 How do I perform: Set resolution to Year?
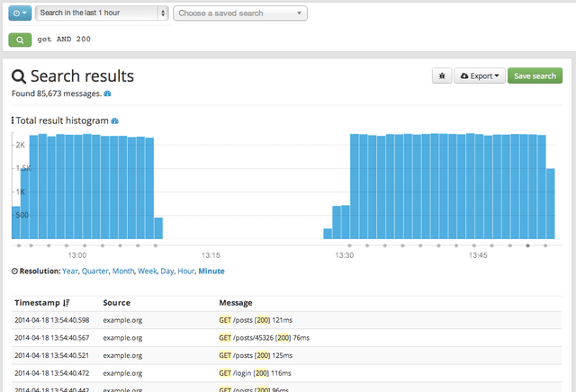pyautogui.click(x=70, y=271)
